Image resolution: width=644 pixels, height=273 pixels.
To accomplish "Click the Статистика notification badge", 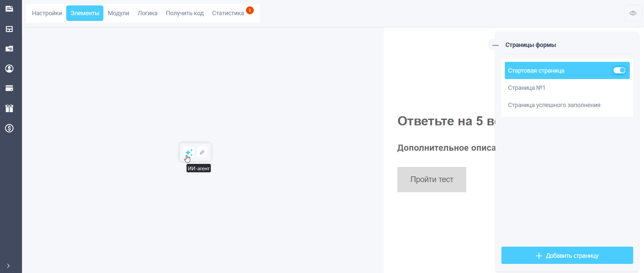I will pos(250,10).
